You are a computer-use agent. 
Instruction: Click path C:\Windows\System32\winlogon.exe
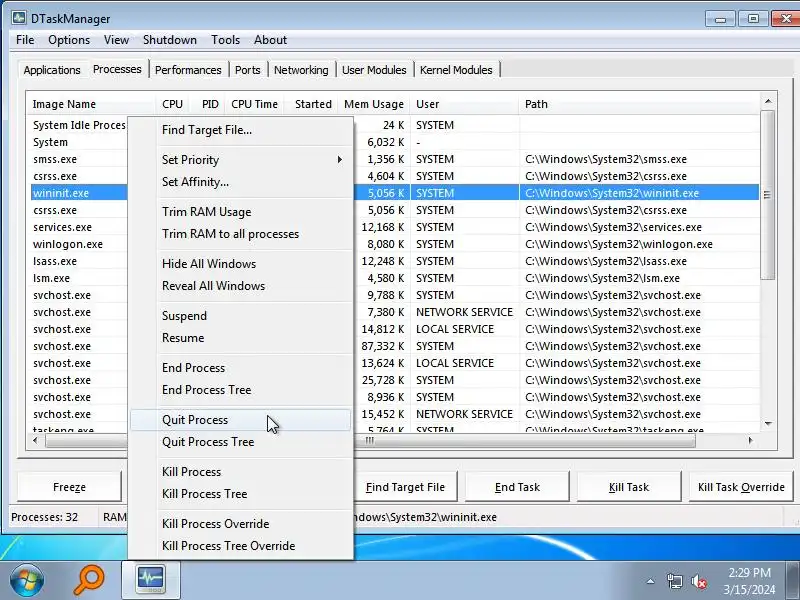pos(619,244)
